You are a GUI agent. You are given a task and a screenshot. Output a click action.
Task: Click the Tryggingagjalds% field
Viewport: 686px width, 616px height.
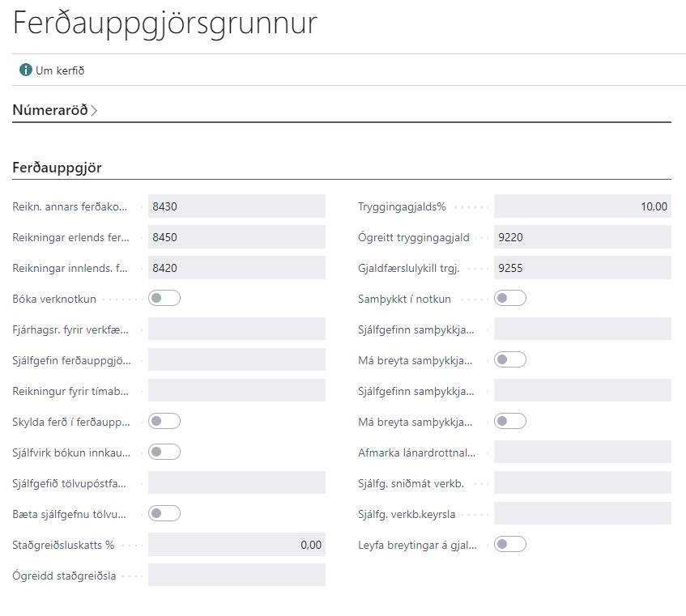(582, 206)
